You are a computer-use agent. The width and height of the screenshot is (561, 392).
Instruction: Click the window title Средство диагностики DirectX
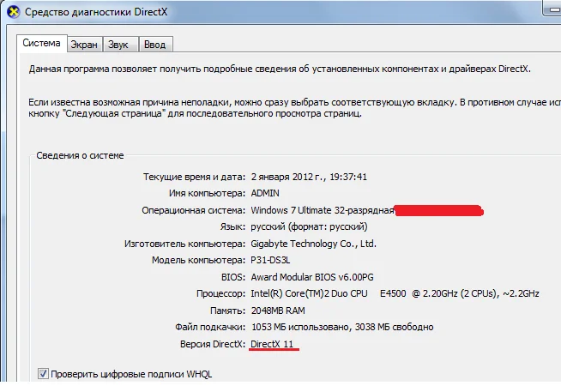click(96, 12)
